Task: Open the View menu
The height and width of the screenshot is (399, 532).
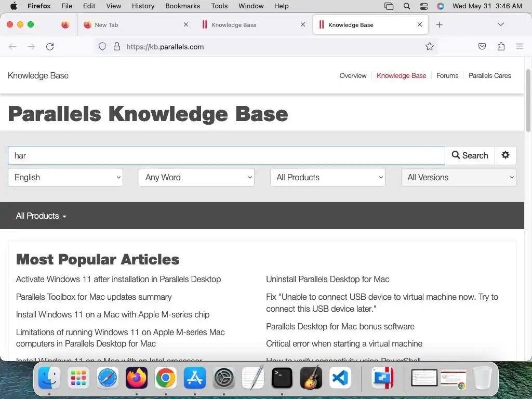Action: pos(113,6)
